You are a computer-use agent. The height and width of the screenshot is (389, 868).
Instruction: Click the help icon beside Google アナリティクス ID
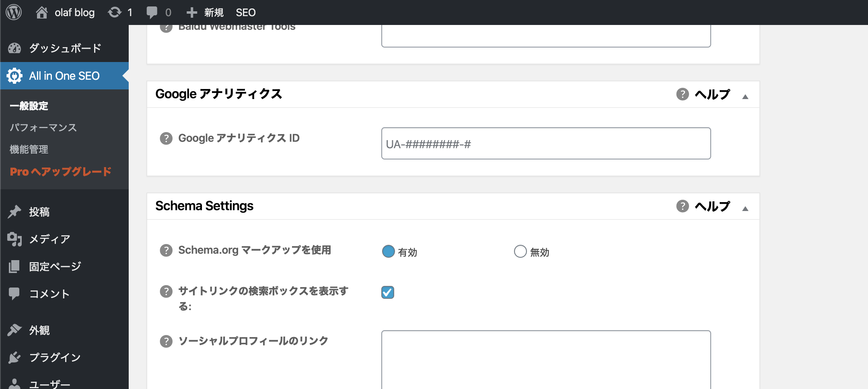click(x=166, y=138)
